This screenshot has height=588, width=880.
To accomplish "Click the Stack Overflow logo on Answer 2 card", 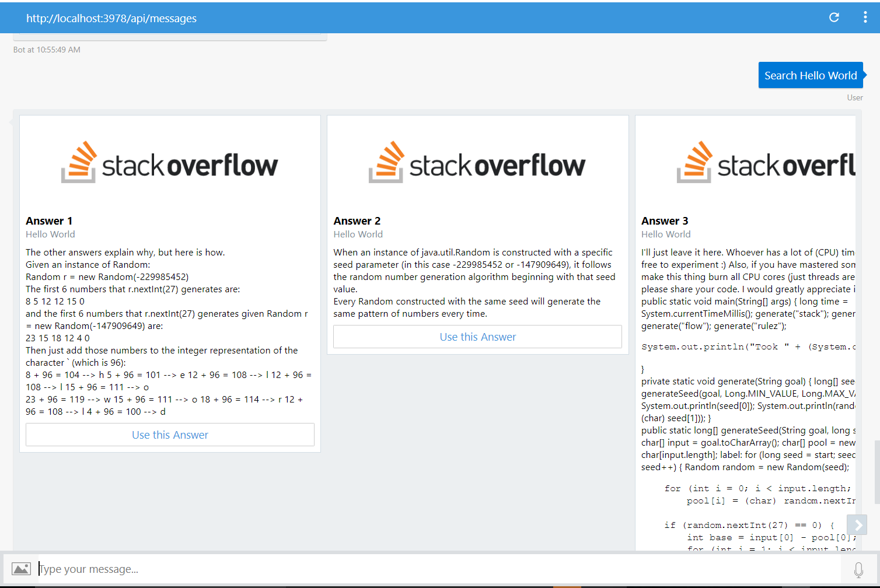I will (x=477, y=162).
